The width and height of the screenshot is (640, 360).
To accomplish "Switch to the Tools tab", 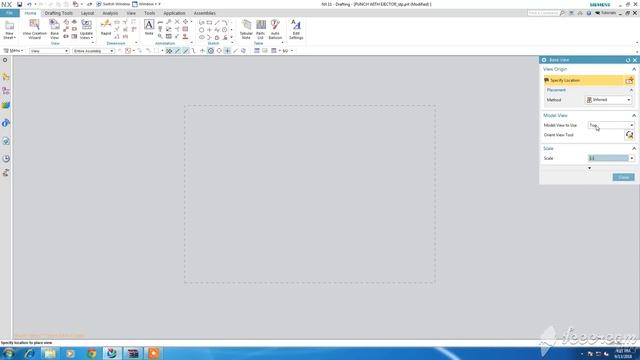I will pos(149,13).
